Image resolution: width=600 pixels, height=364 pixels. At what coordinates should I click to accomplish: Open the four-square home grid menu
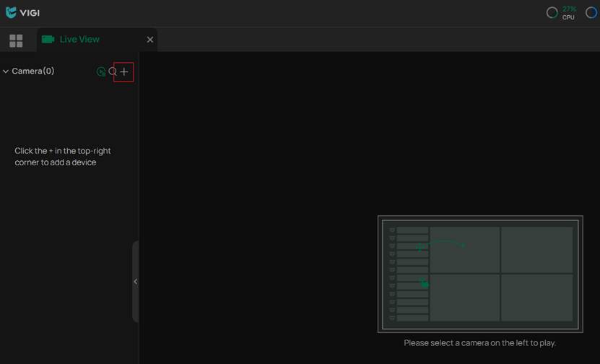pos(16,40)
